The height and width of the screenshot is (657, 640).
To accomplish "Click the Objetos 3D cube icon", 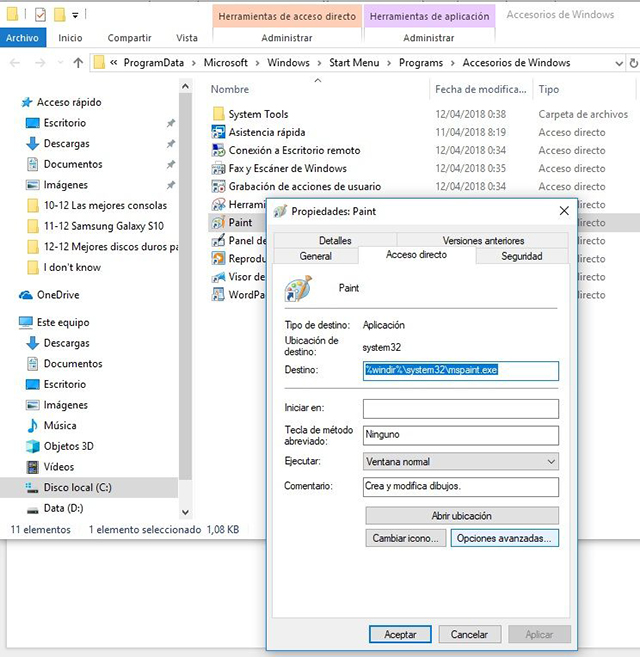I will [32, 446].
